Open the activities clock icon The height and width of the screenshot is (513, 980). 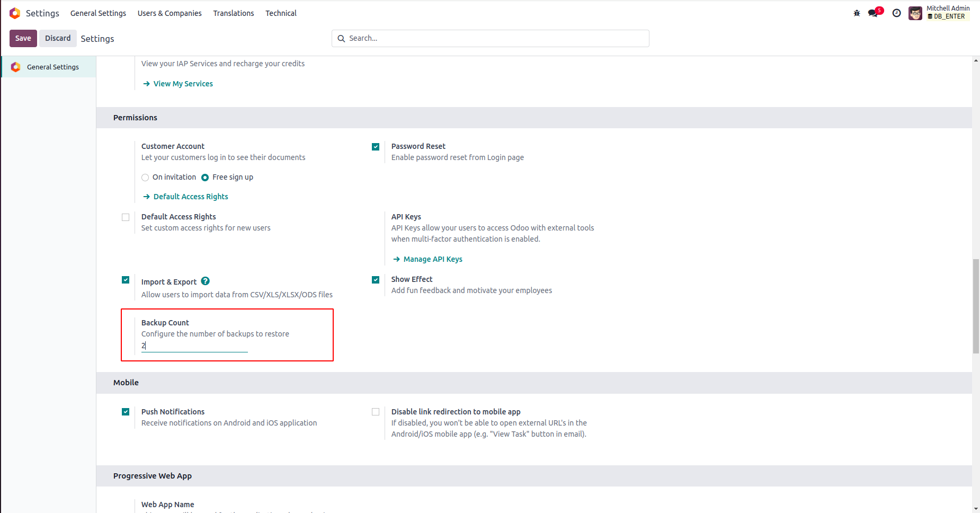click(896, 13)
